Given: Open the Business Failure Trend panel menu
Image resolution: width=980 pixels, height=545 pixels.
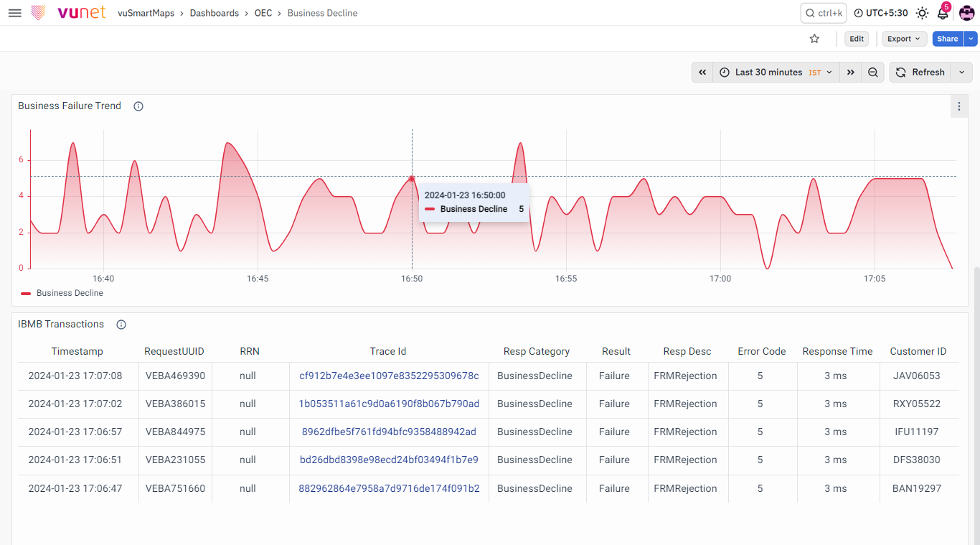Looking at the screenshot, I should 959,106.
